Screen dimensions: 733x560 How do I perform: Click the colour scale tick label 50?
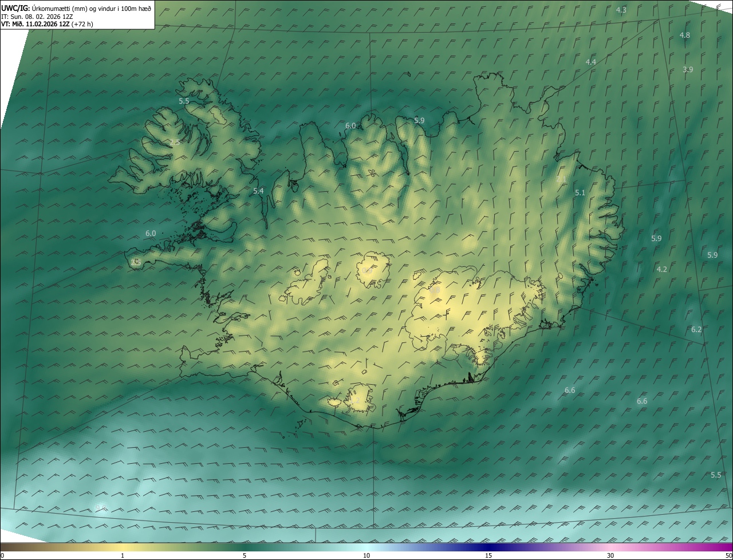tap(728, 555)
